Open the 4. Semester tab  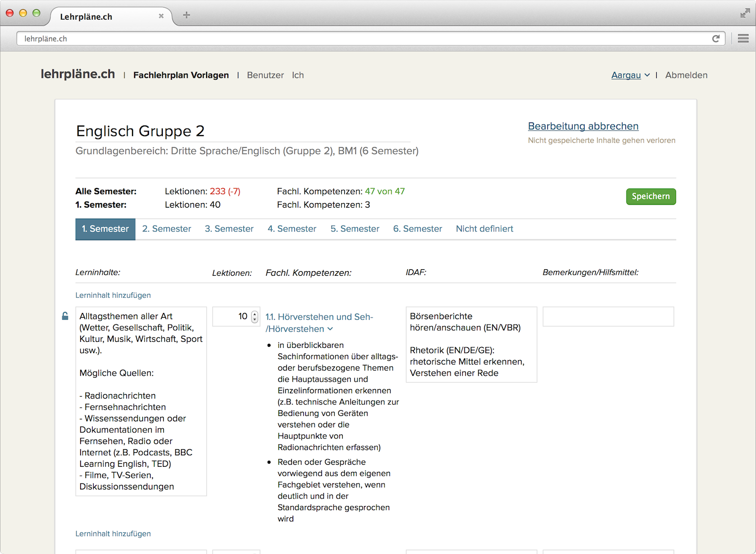[292, 229]
